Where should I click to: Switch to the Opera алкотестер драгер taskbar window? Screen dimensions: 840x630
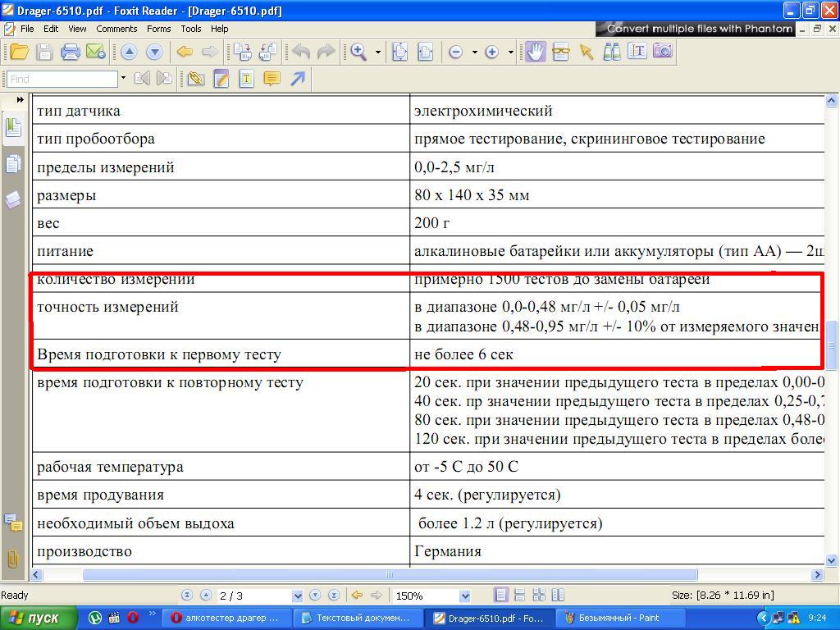pyautogui.click(x=227, y=619)
